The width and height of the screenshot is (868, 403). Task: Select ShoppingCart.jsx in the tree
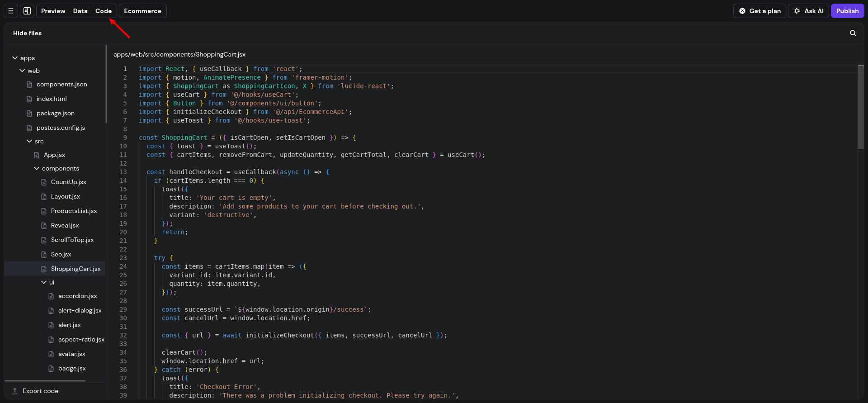(75, 269)
